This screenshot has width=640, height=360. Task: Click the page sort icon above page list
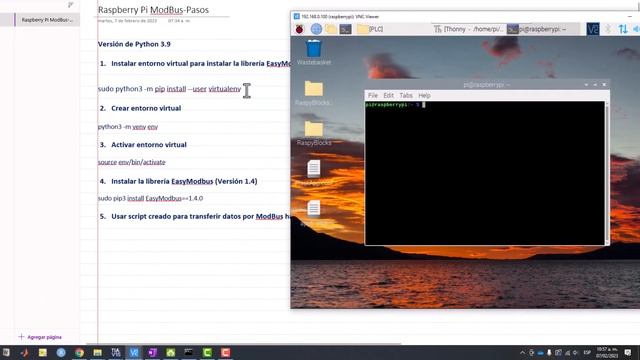(71, 5)
